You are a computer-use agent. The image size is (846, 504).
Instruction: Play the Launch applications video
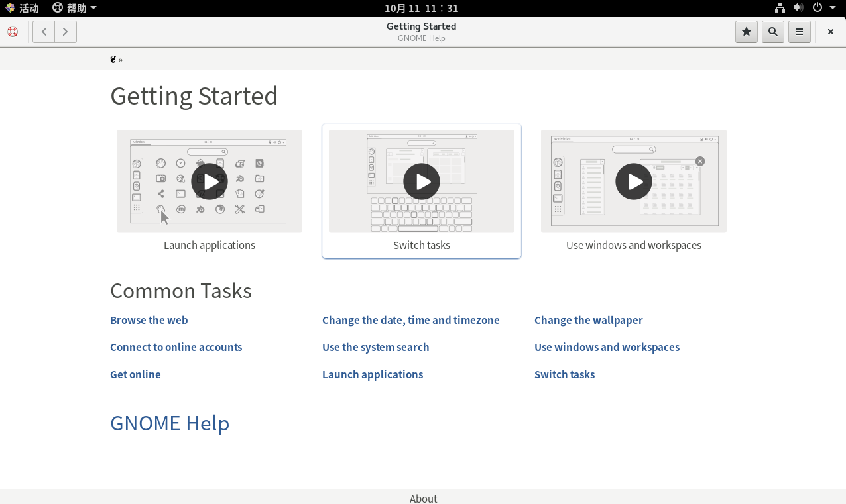(x=209, y=181)
